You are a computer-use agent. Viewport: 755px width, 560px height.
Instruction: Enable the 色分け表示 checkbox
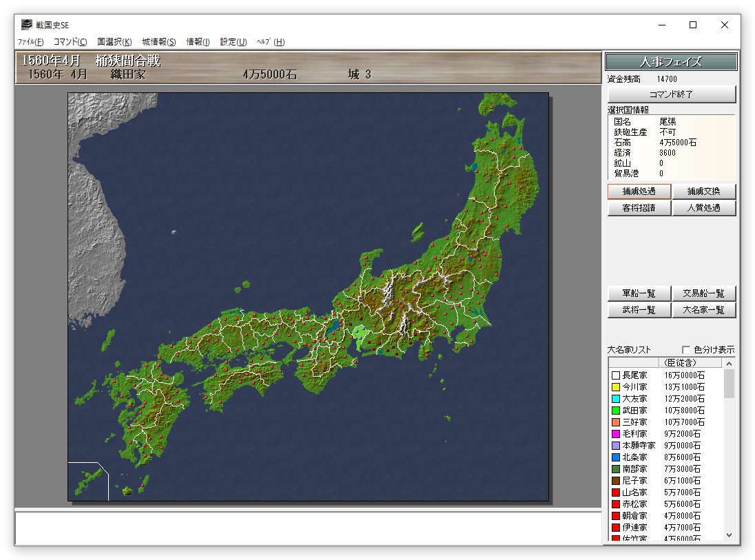pos(686,349)
